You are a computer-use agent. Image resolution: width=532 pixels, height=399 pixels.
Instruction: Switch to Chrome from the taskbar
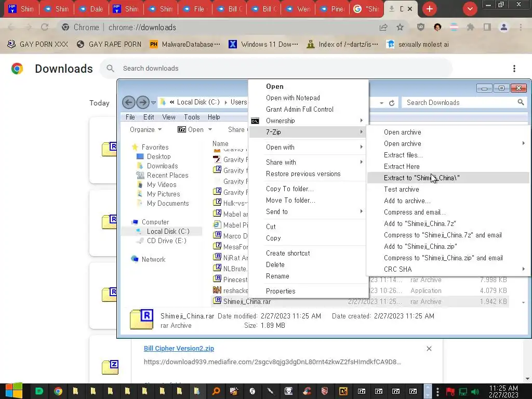(58, 391)
